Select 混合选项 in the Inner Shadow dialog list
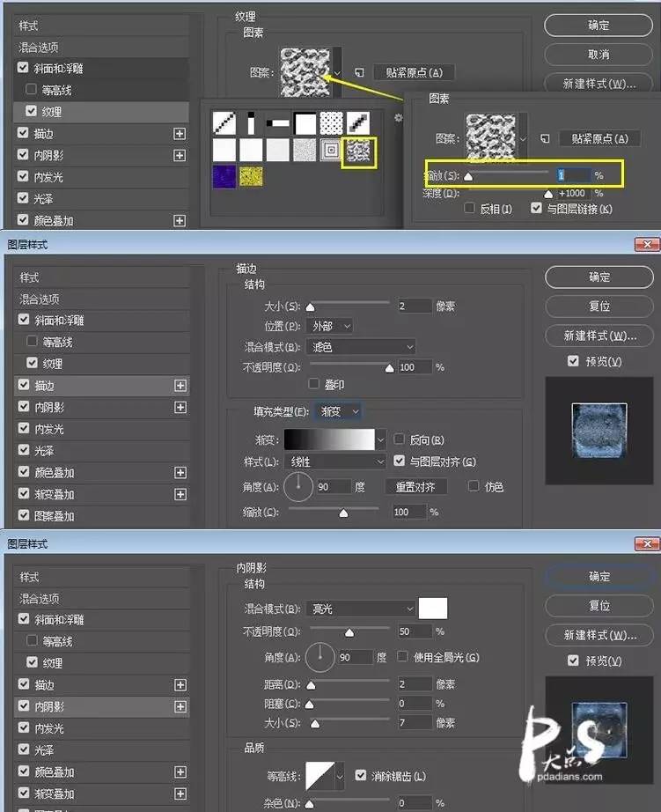The image size is (661, 812). click(x=40, y=598)
